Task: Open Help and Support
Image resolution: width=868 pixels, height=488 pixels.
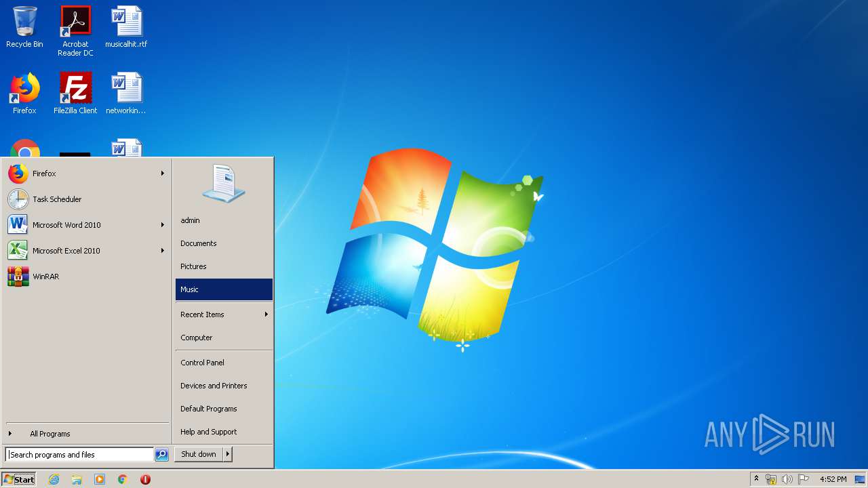Action: click(224, 432)
